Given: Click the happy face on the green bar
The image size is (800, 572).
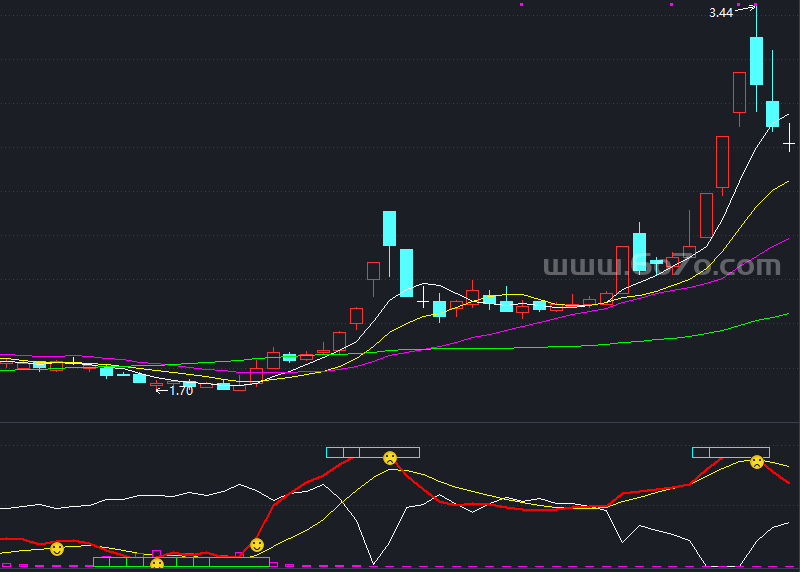Looking at the screenshot, I should click(x=157, y=564).
